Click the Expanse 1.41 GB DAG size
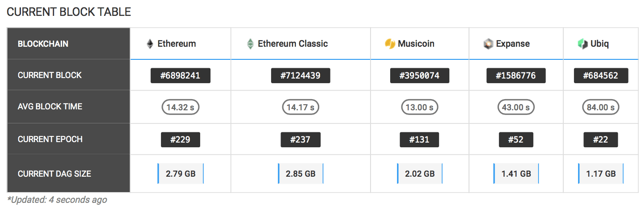This screenshot has width=644, height=208. 516,174
